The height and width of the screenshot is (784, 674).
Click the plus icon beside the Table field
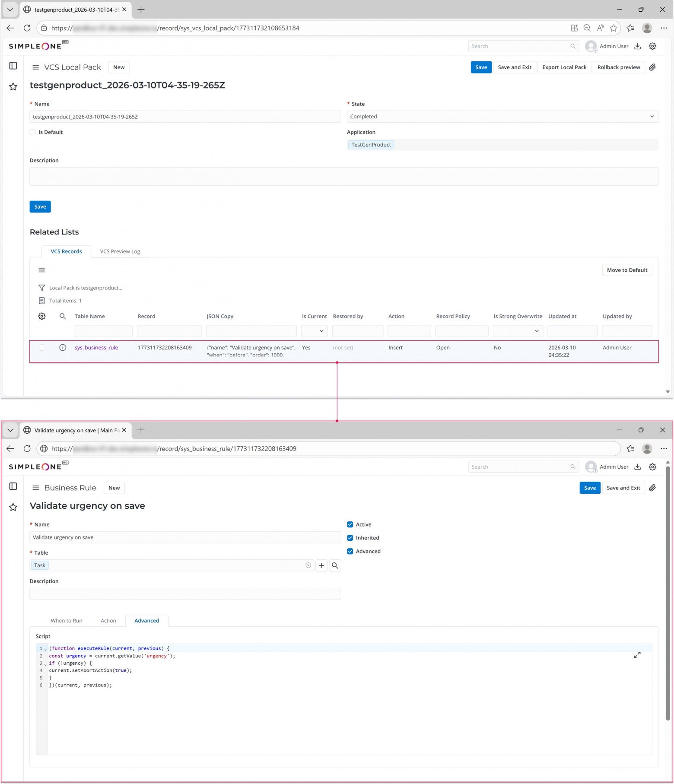(x=321, y=565)
